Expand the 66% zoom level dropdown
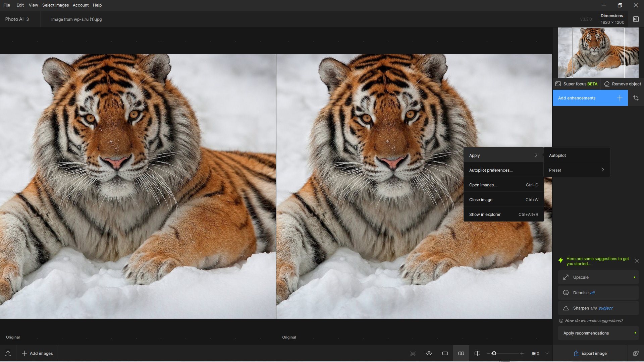644x362 pixels. click(547, 353)
